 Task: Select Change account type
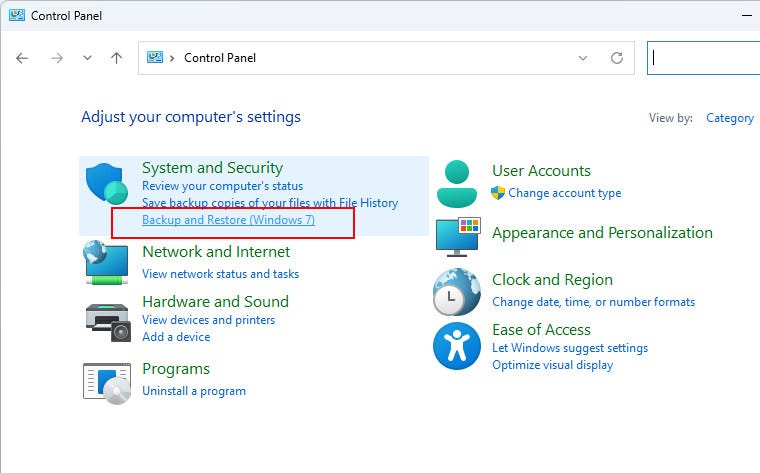pyautogui.click(x=565, y=193)
